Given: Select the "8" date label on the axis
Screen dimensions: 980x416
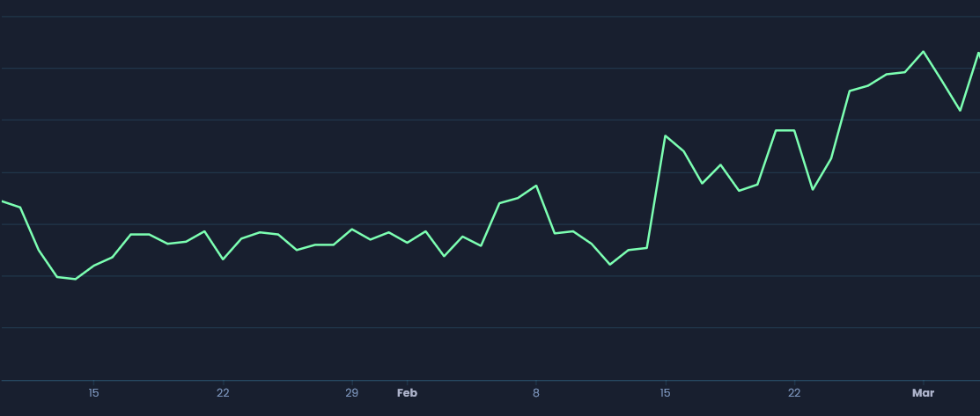Looking at the screenshot, I should (x=535, y=393).
